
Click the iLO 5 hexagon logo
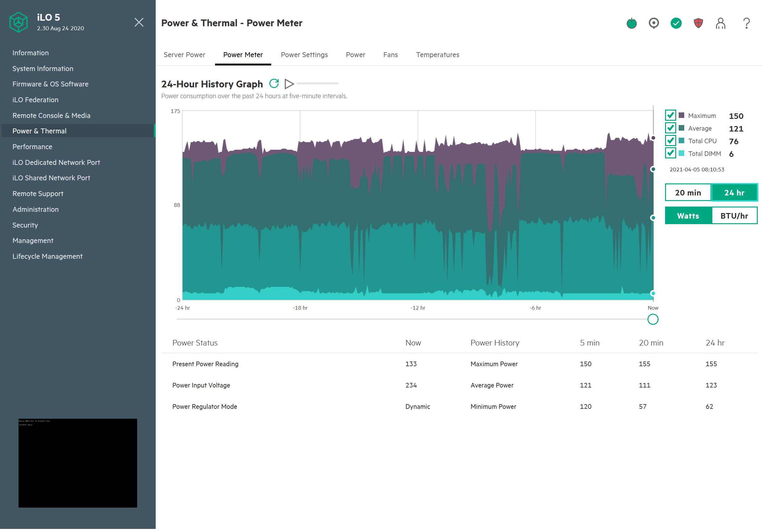coord(19,22)
